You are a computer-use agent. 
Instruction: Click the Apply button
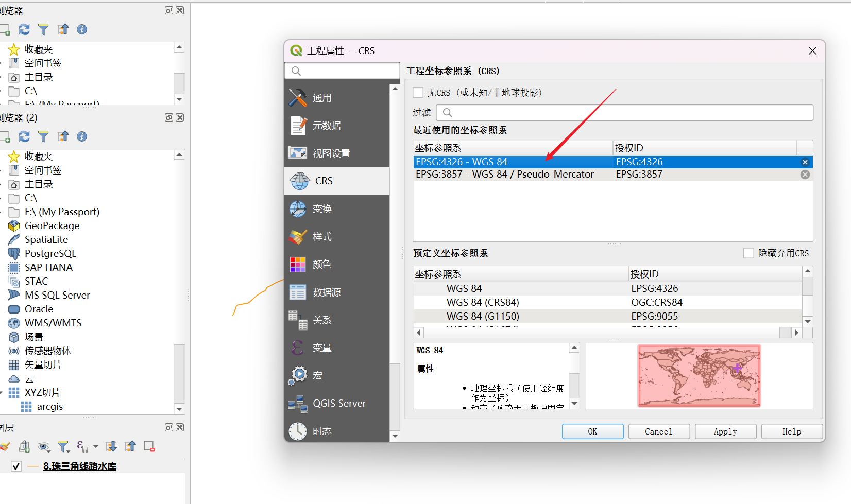[725, 431]
